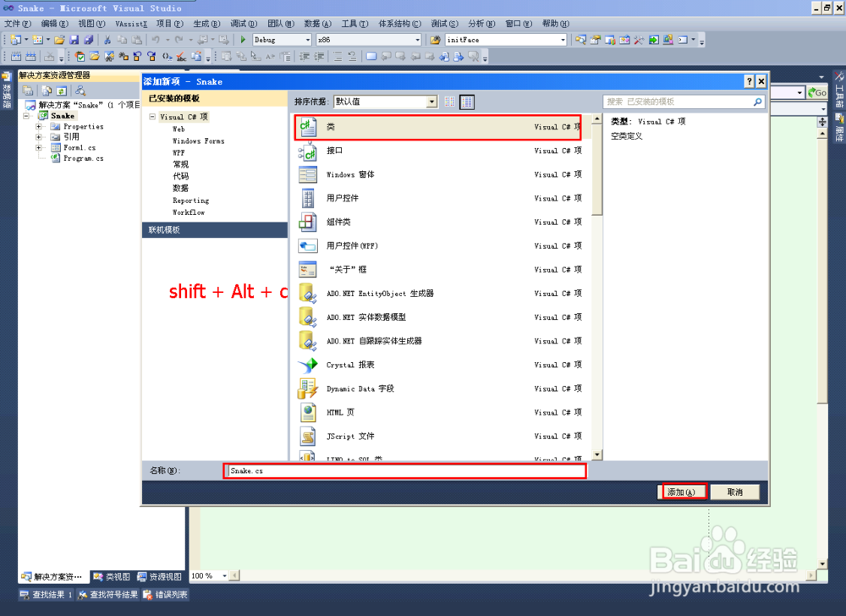Select Program.cs in Solution Explorer
This screenshot has width=846, height=616.
[83, 158]
